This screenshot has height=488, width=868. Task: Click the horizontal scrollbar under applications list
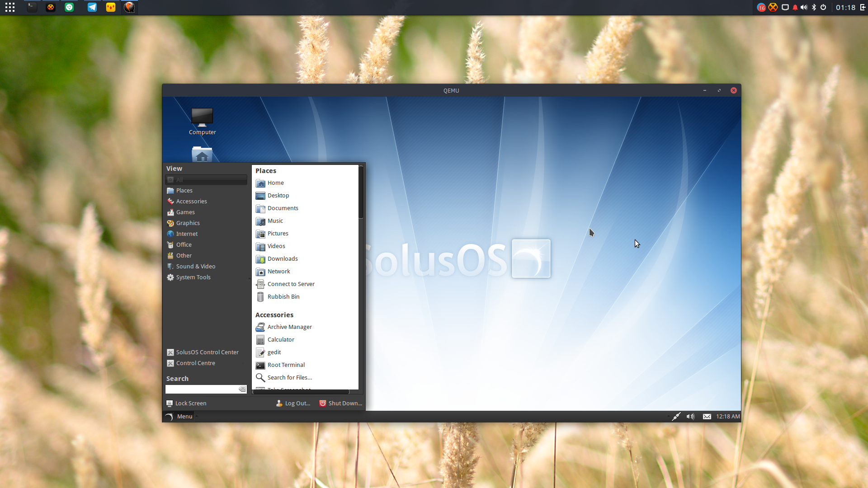pyautogui.click(x=301, y=392)
